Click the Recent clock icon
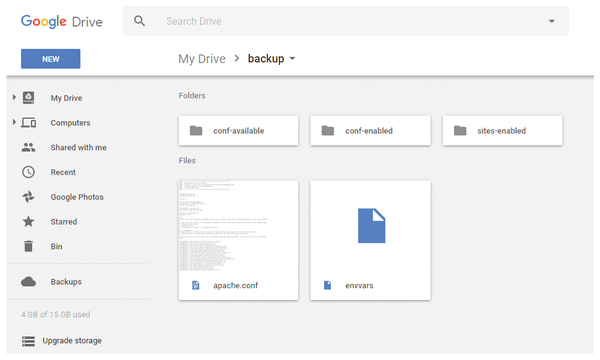Image resolution: width=600 pixels, height=360 pixels. click(28, 172)
